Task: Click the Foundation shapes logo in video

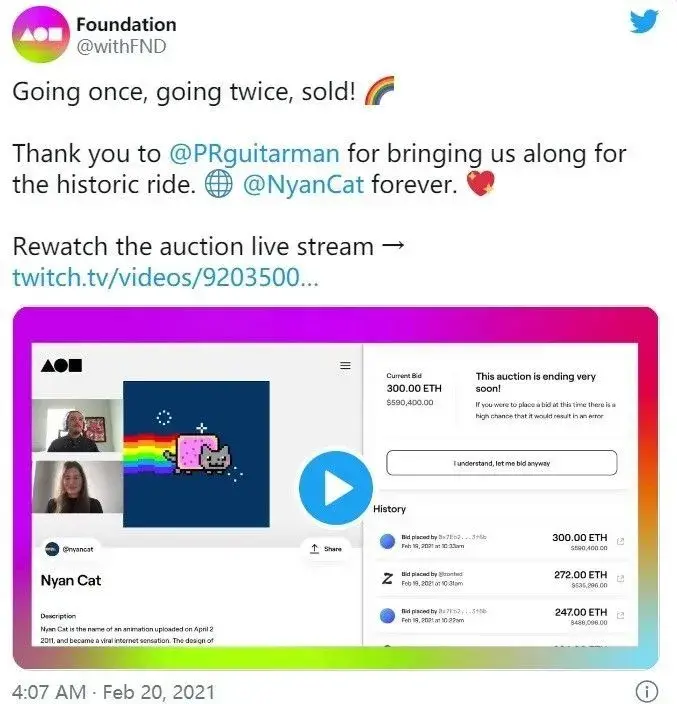Action: (62, 366)
